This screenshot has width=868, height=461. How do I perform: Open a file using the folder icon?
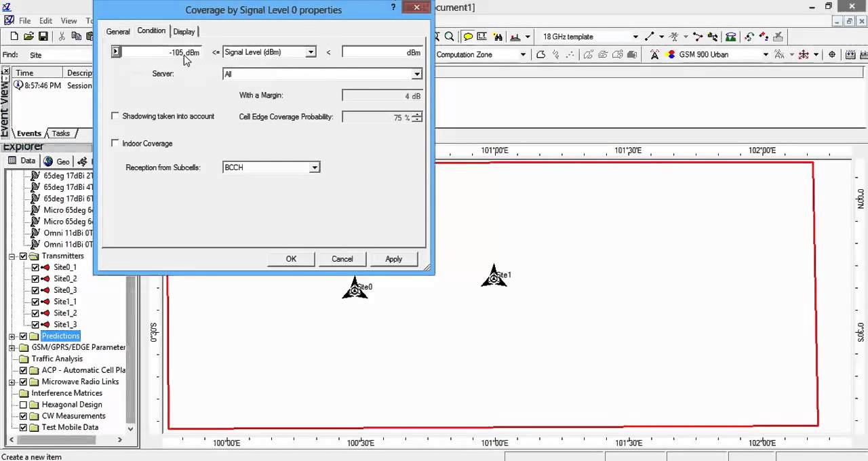28,37
